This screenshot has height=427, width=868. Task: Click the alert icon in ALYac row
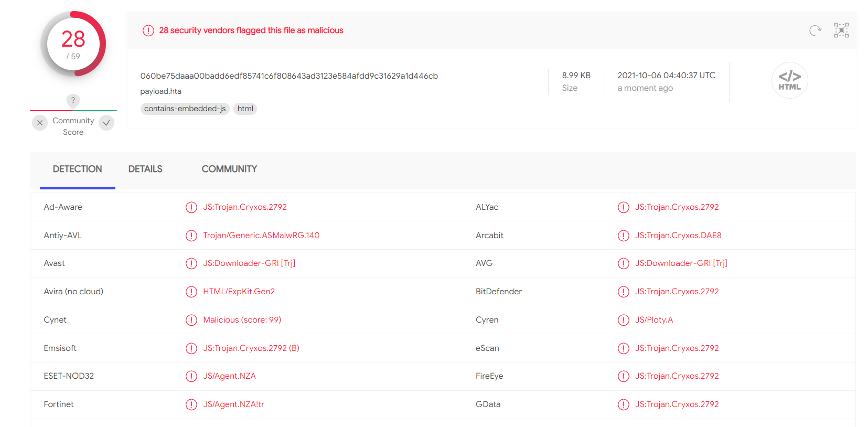point(624,207)
